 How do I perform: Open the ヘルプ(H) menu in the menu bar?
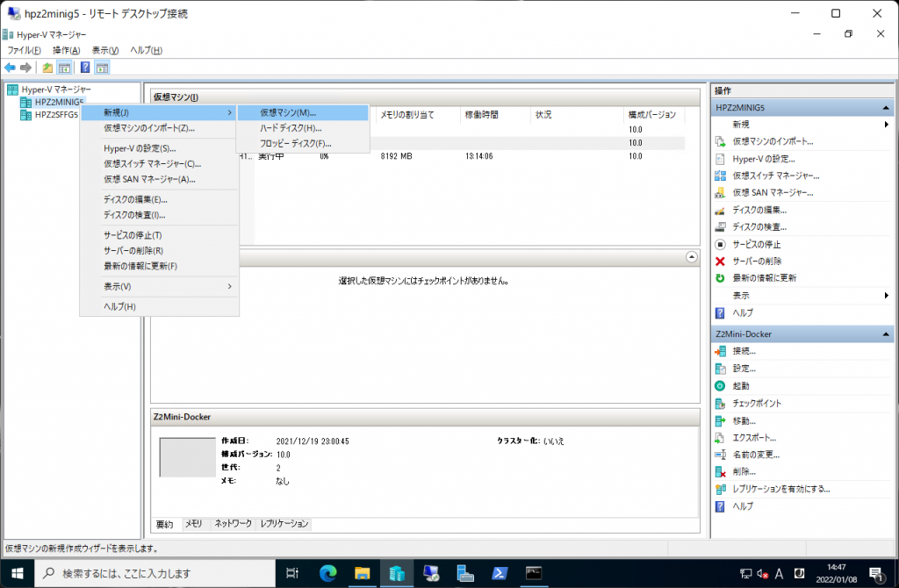click(x=147, y=50)
